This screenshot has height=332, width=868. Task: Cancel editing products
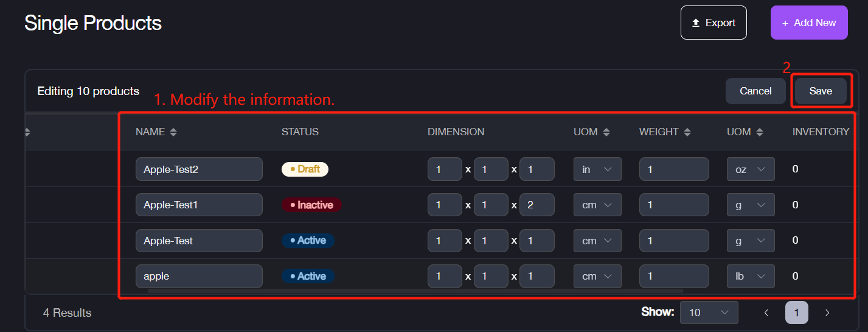(x=755, y=91)
